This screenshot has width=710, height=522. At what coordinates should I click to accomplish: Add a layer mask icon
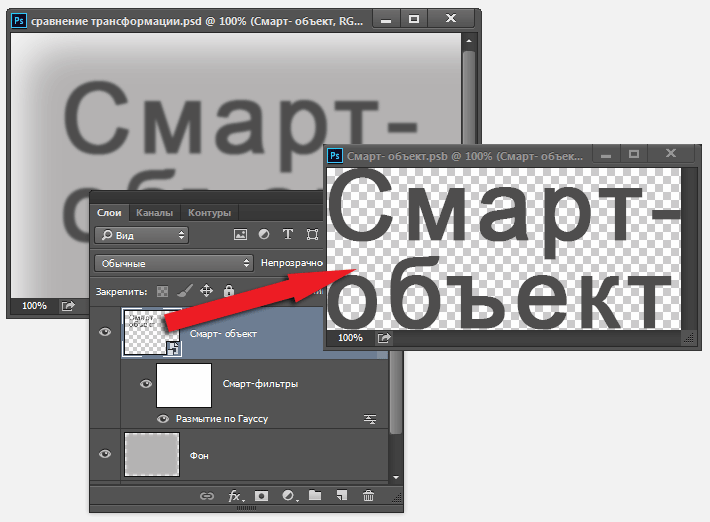pos(261,496)
